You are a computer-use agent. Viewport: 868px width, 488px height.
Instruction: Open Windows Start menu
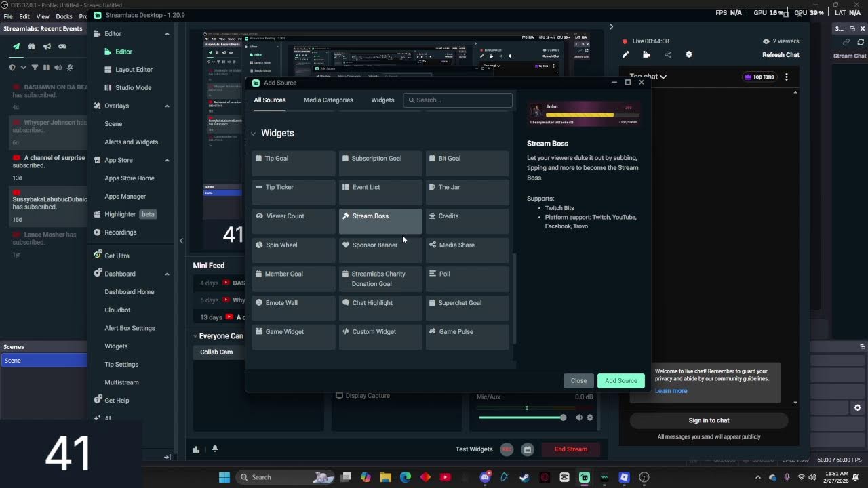[x=224, y=477]
